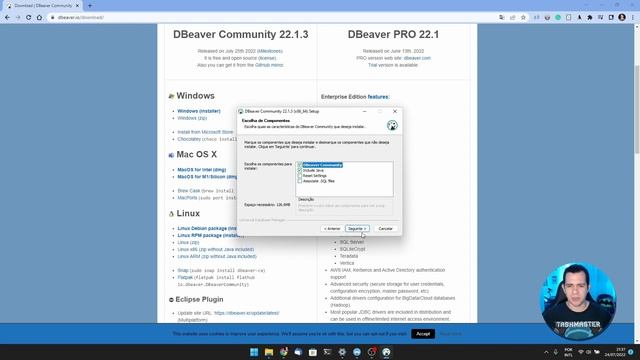Click the translate page icon
Viewport: 640px width, 360px height.
coord(502,18)
